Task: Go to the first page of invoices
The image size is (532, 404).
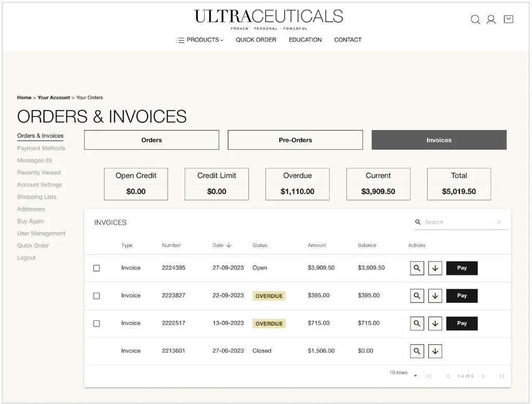Action: point(429,376)
